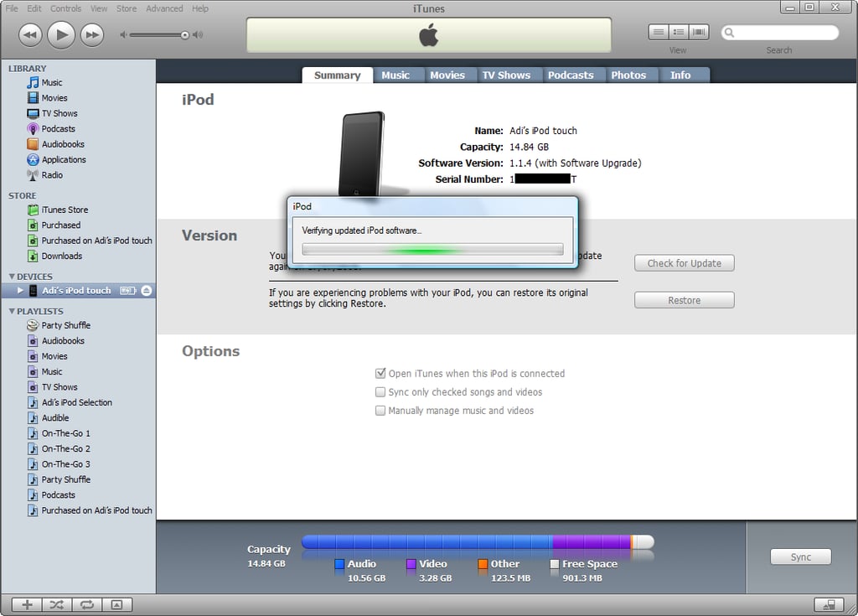The image size is (858, 616).
Task: Switch to the Photos tab
Action: [628, 75]
